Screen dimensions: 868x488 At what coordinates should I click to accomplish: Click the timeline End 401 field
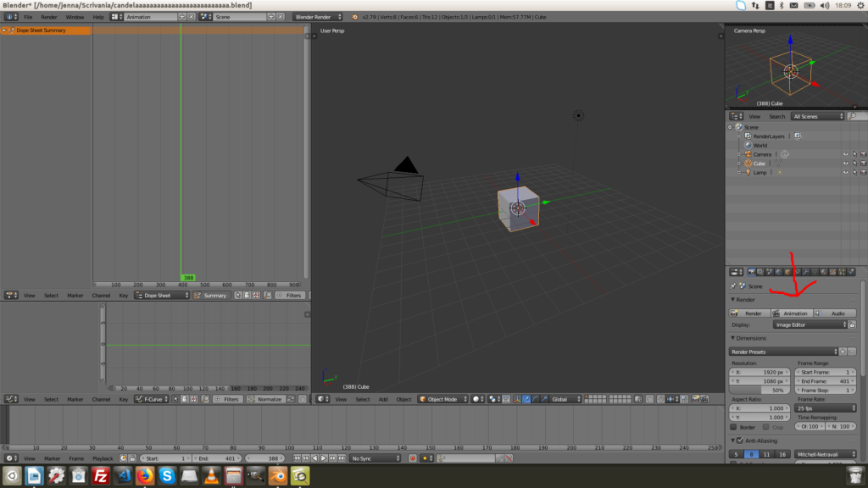(x=216, y=458)
